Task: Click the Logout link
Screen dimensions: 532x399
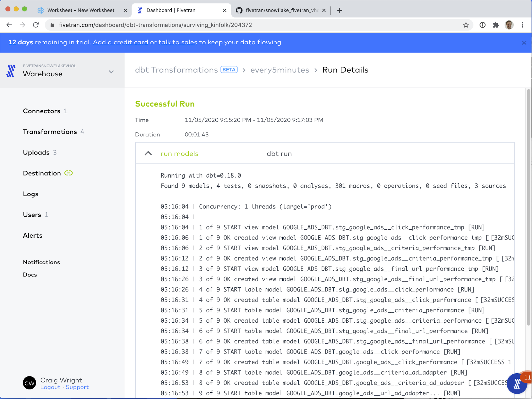Action: (x=50, y=387)
